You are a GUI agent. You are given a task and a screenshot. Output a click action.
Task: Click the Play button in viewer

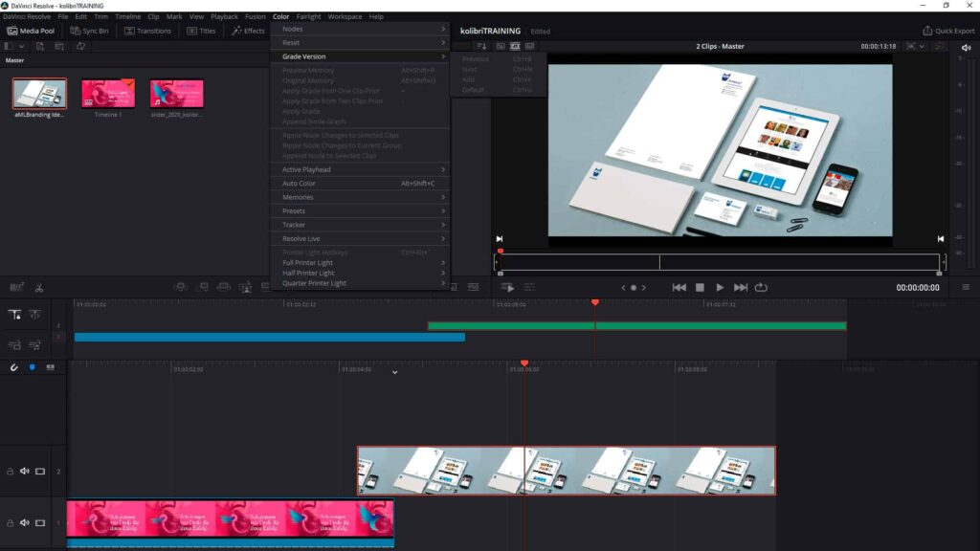click(720, 287)
